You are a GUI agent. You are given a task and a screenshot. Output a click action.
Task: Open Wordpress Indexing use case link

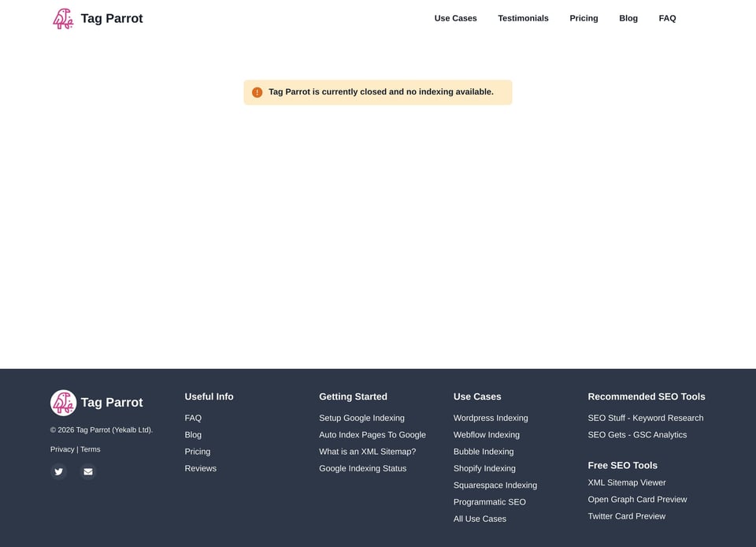tap(491, 419)
